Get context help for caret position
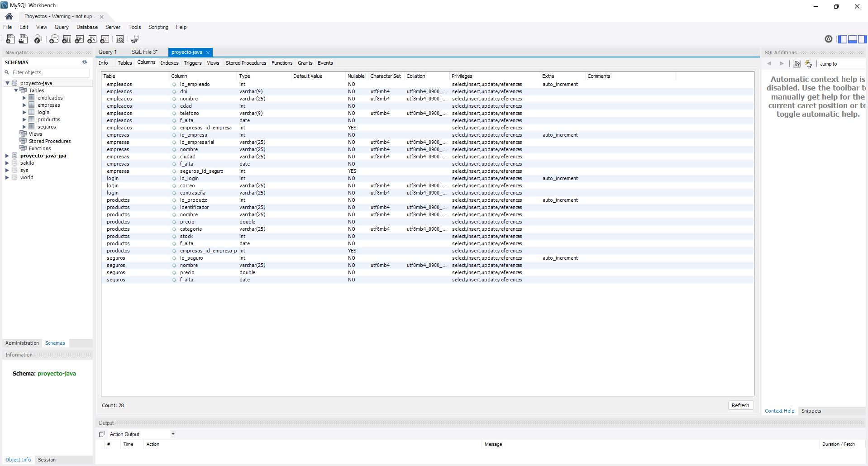 (797, 64)
